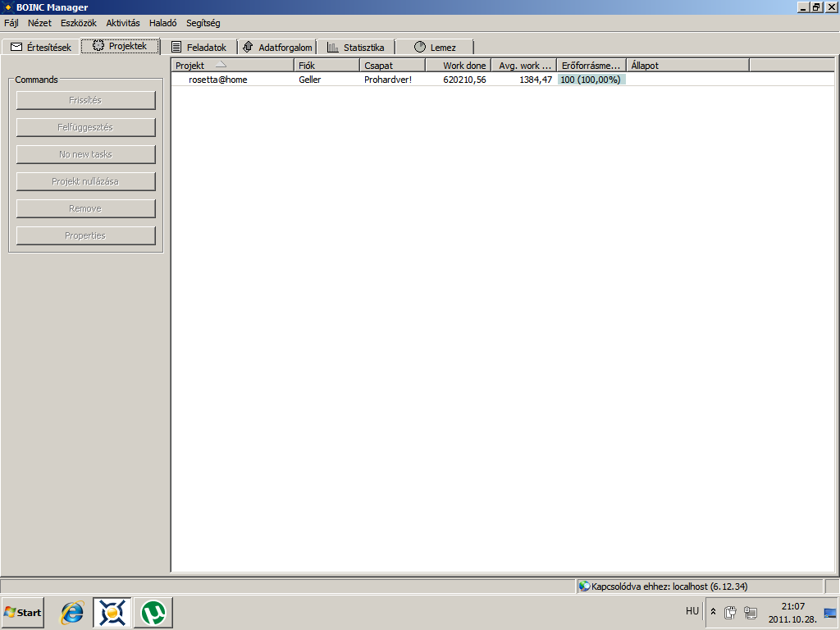Click the BOINC Manager taskbar icon
840x630 pixels.
[x=112, y=612]
